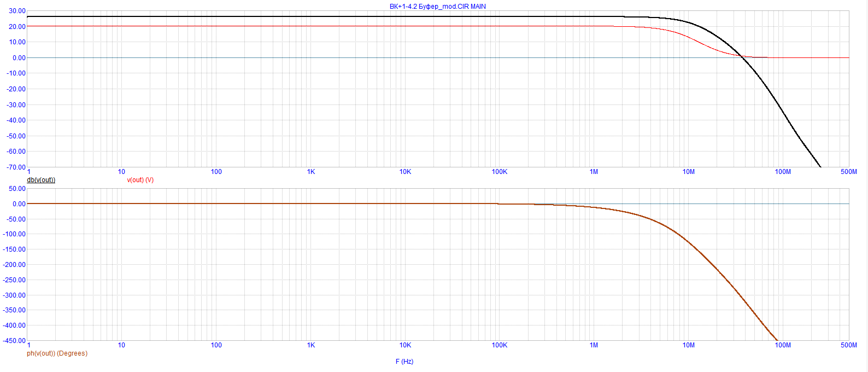Click the 0.00 value on upper plot Y axis

tap(19, 57)
